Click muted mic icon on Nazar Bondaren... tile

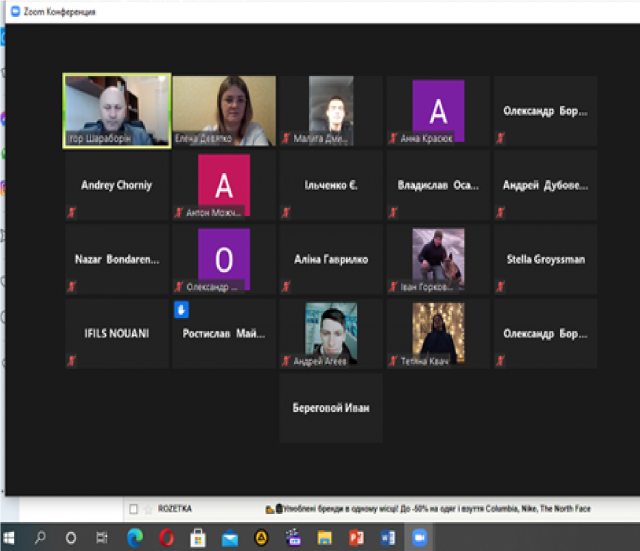click(x=71, y=287)
